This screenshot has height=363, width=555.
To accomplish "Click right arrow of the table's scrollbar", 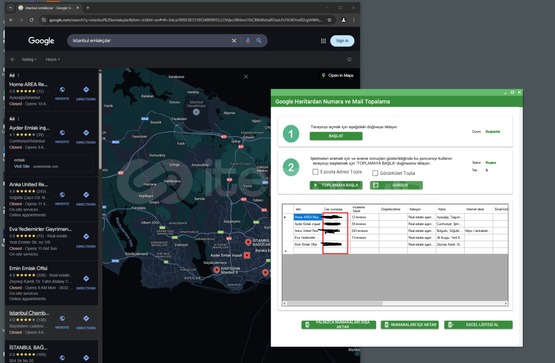I will pyautogui.click(x=506, y=304).
